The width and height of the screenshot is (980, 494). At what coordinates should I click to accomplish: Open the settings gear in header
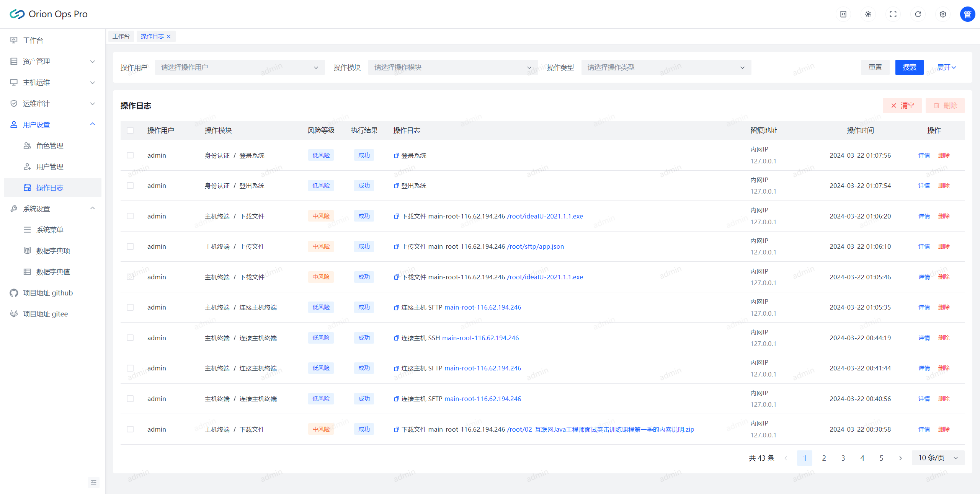(x=942, y=14)
